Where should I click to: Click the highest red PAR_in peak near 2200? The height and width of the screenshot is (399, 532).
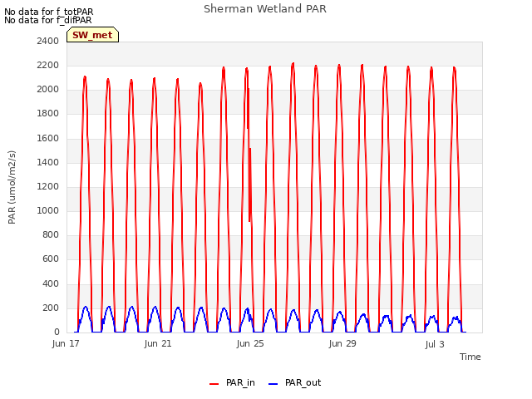[x=293, y=65]
